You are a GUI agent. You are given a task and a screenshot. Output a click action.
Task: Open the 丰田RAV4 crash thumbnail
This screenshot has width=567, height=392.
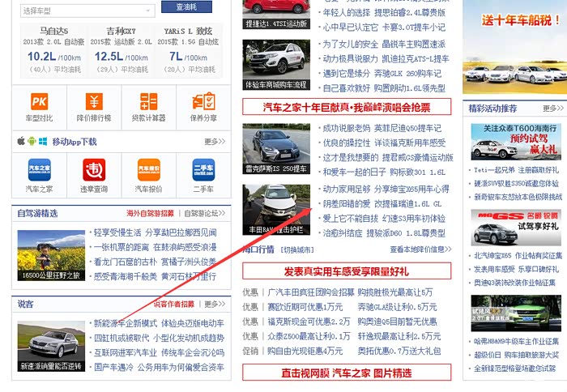point(276,210)
